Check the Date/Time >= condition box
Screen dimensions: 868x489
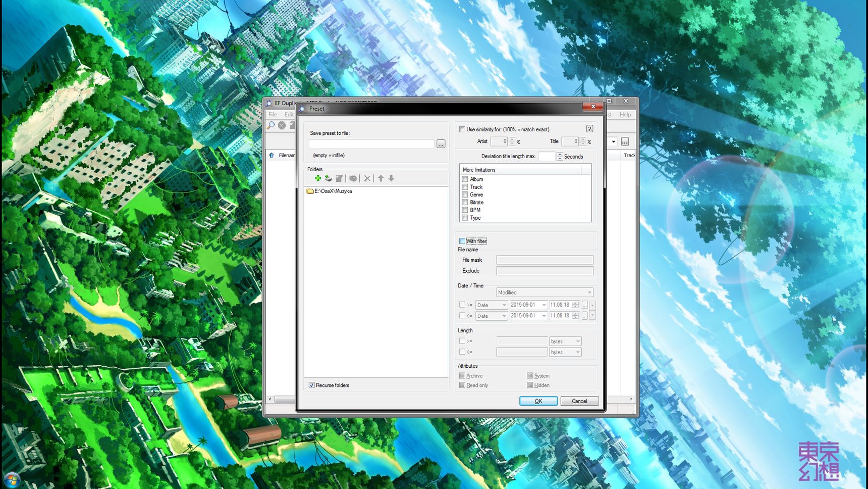pos(462,305)
